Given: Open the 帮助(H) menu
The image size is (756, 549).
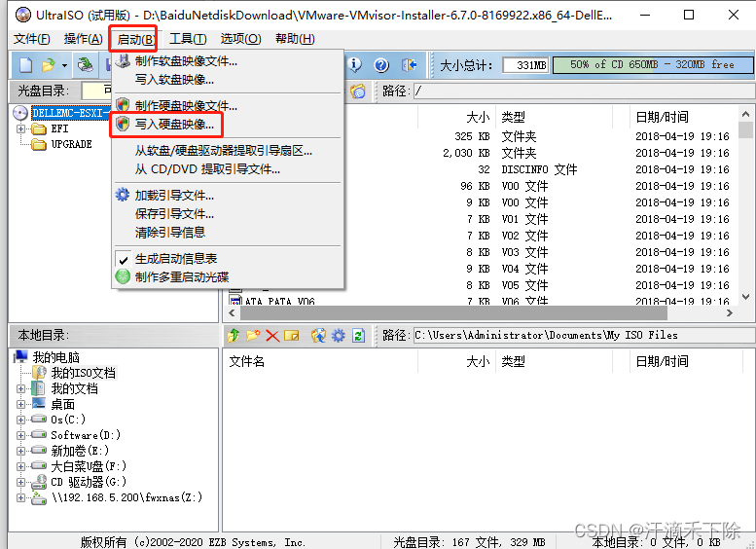Looking at the screenshot, I should coord(295,39).
